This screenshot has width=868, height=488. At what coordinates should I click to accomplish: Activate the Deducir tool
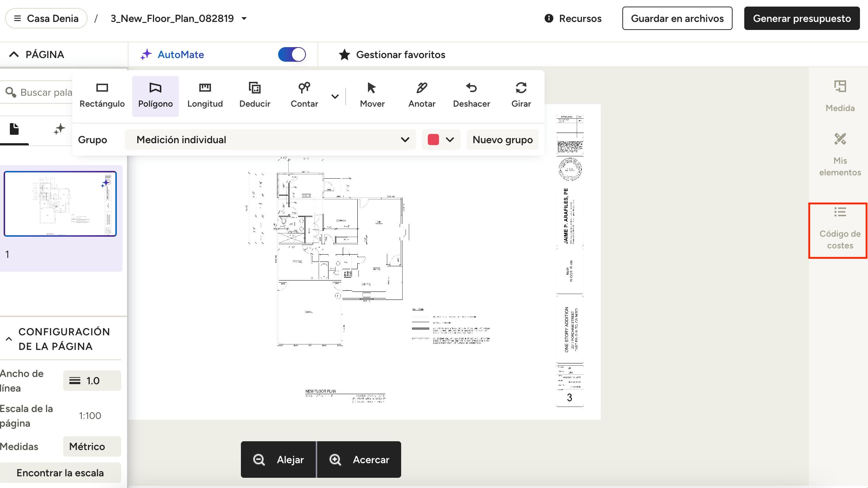[255, 96]
